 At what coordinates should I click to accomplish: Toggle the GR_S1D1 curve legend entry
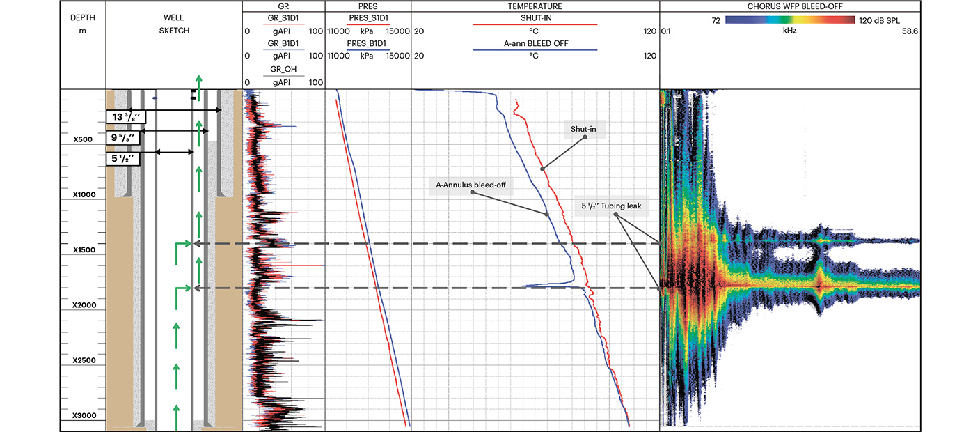(x=283, y=19)
